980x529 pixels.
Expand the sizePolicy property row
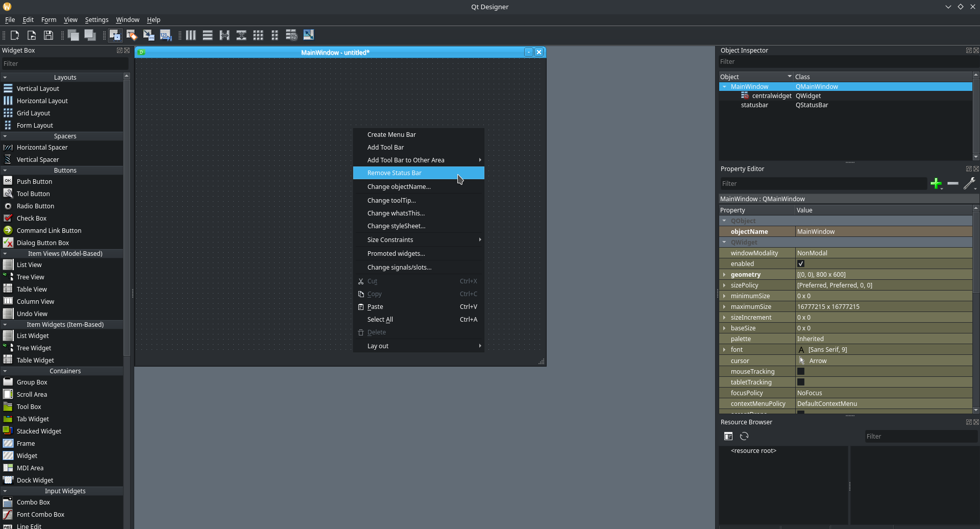pyautogui.click(x=724, y=285)
